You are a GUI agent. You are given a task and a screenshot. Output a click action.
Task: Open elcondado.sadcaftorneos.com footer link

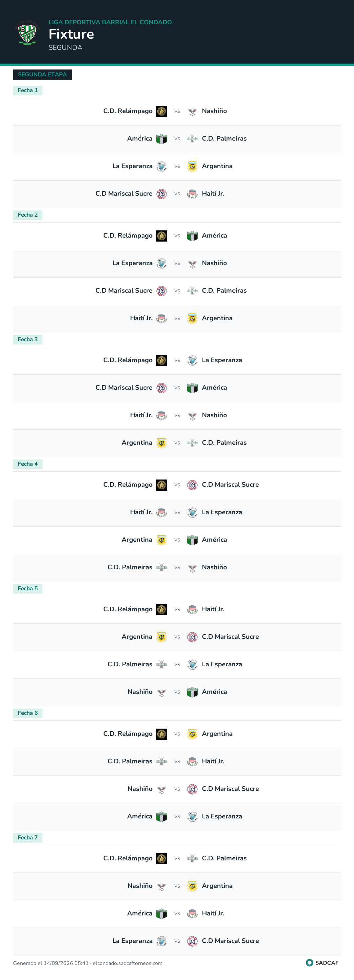point(128,963)
